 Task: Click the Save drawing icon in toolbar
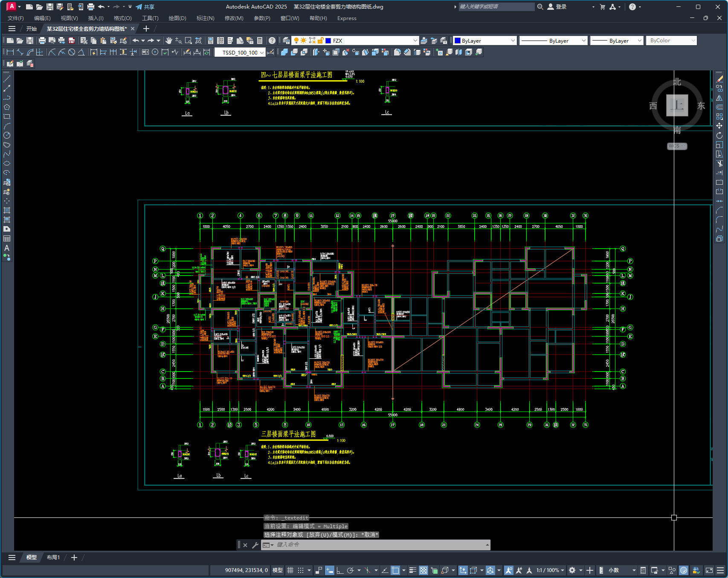tap(30, 41)
